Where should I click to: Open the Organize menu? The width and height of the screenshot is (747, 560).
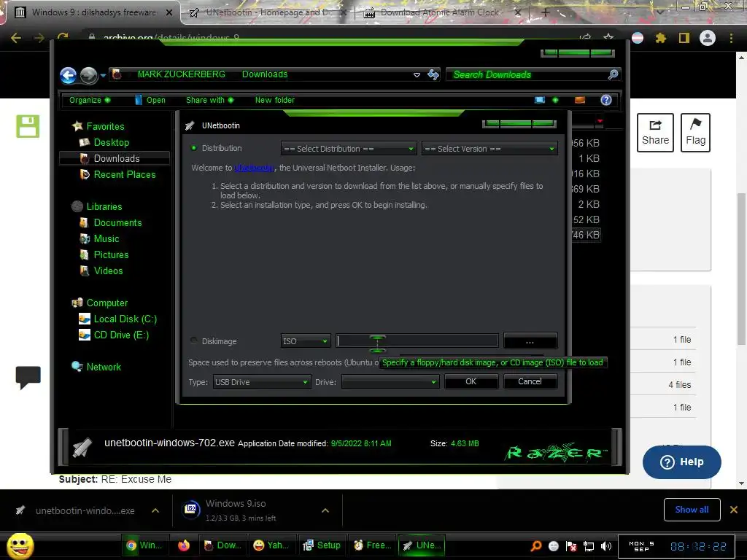[x=90, y=100]
